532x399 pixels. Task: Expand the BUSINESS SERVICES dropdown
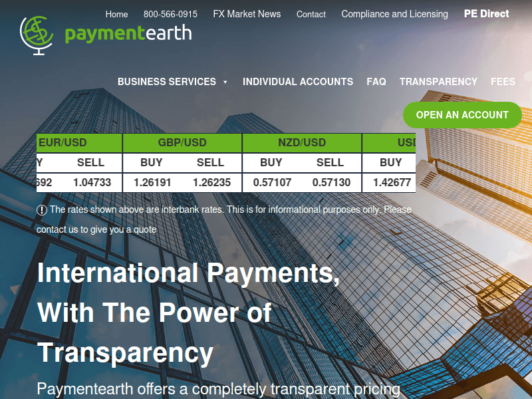click(168, 82)
